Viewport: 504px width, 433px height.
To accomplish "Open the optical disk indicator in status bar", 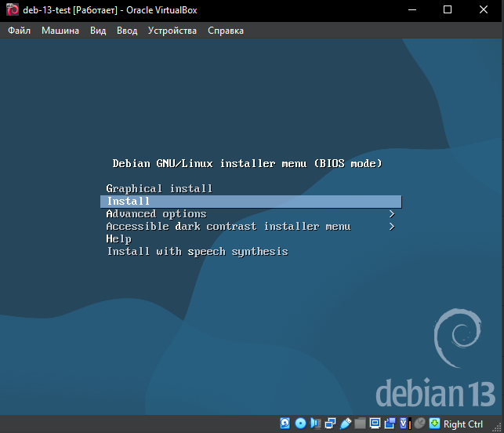I will tap(300, 424).
